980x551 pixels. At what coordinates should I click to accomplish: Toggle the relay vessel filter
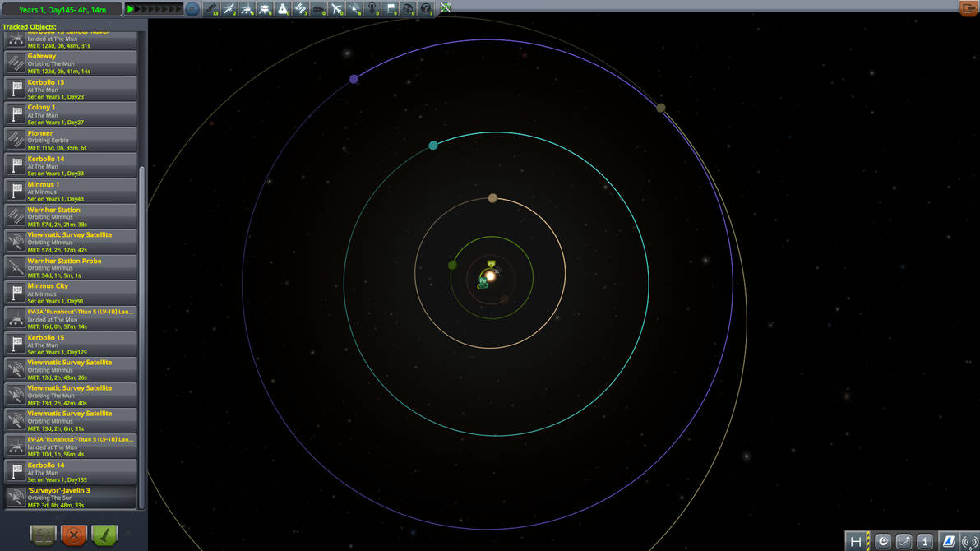355,9
